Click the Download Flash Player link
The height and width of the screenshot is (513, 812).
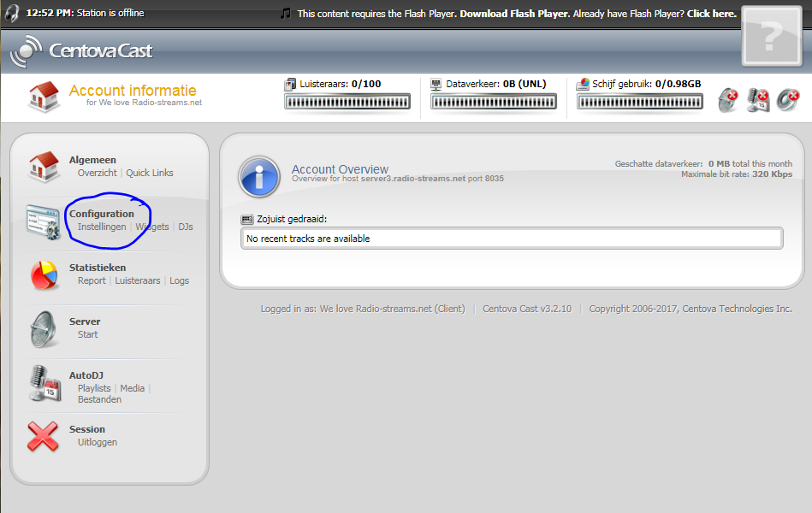pyautogui.click(x=513, y=14)
